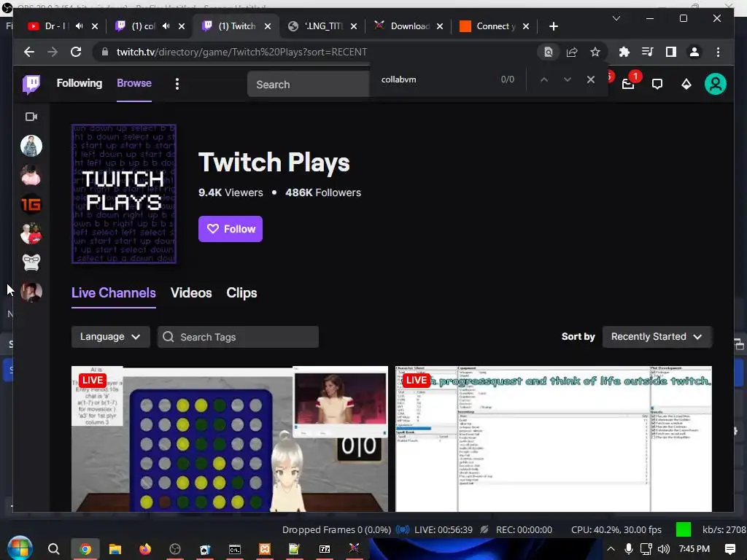Open the teal user avatar menu
Viewport: 747px width, 560px height.
(715, 85)
